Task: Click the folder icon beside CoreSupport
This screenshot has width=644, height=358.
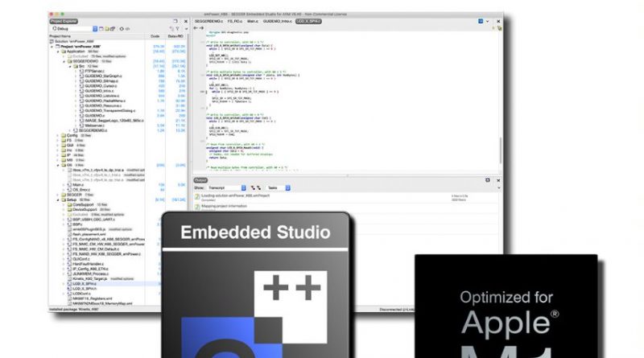Action: (69, 204)
